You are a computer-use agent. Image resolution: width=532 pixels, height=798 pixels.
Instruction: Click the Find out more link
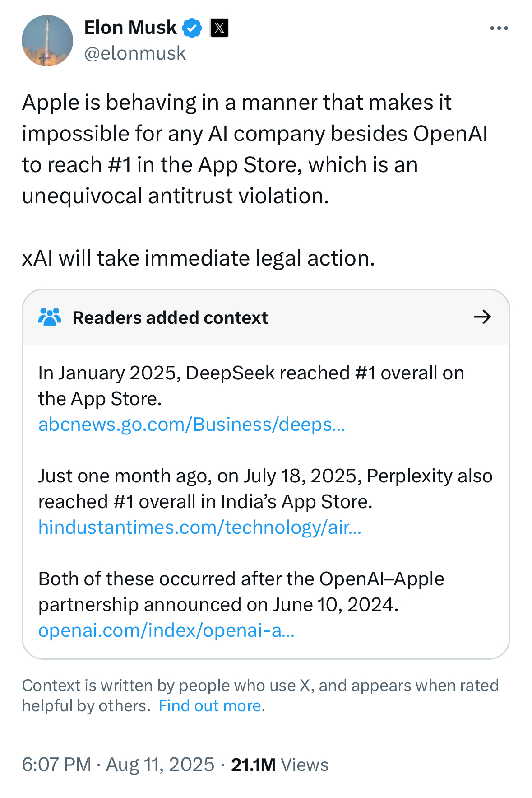click(x=210, y=705)
